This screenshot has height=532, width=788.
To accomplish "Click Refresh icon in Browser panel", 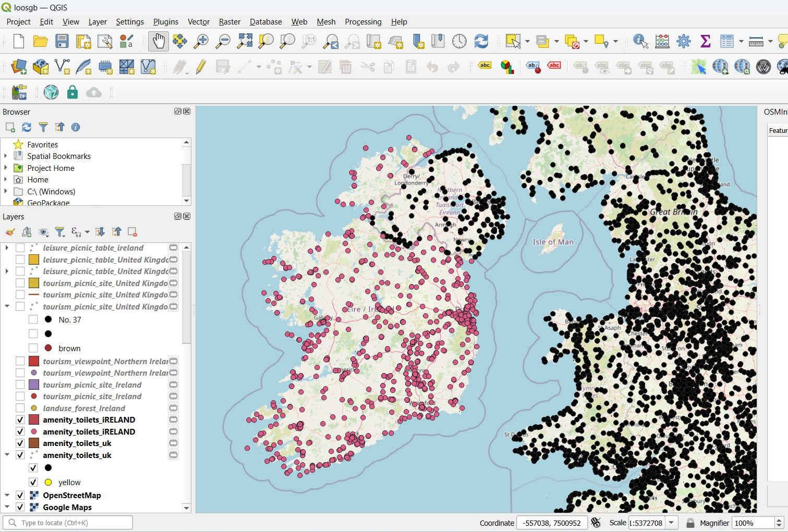I will (x=27, y=127).
